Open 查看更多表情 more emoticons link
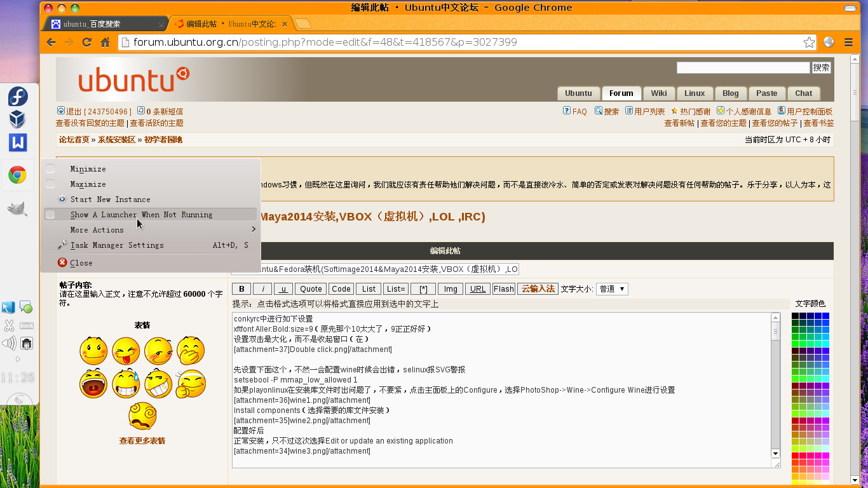Screen dimensions: 868x488 [142, 440]
